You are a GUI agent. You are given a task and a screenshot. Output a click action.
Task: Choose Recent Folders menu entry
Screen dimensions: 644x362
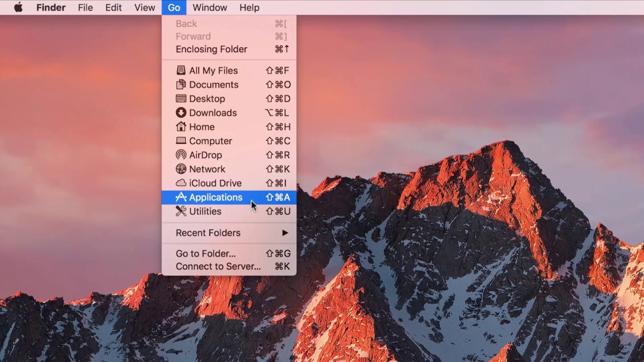point(229,233)
